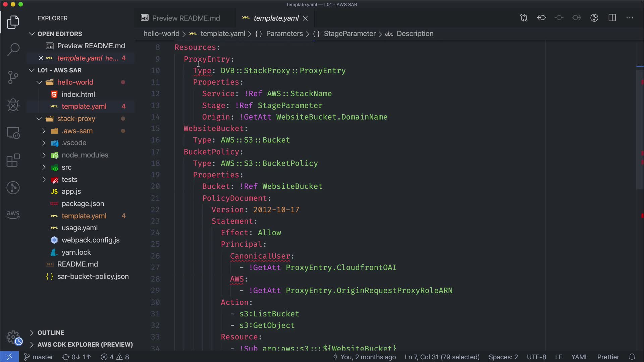This screenshot has width=644, height=362.
Task: Change the YAML language mode
Action: point(579,357)
